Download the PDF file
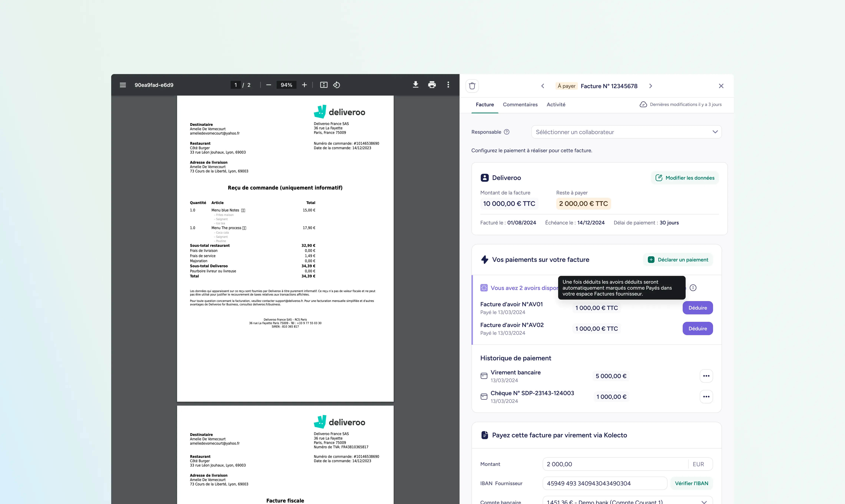Viewport: 845px width, 504px height. coord(415,85)
